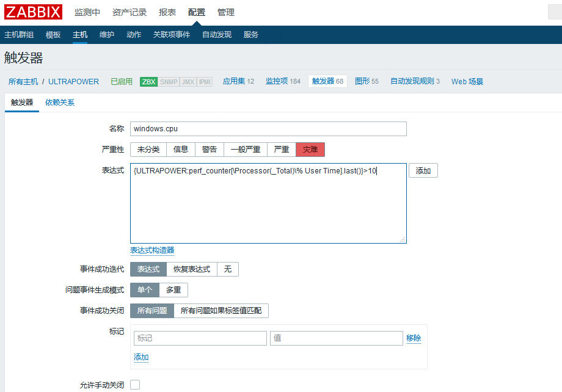Open the 资产记录 top menu
This screenshot has height=392, width=562.
[x=130, y=13]
